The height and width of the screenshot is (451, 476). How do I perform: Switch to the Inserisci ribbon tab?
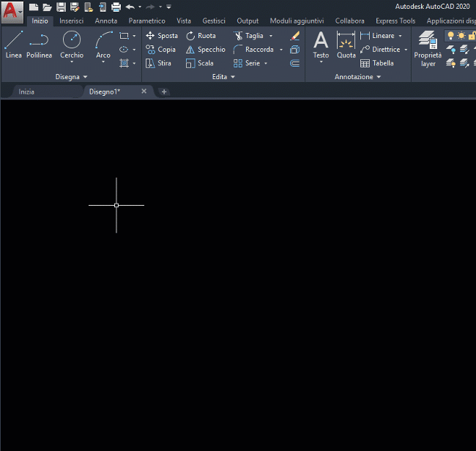click(71, 21)
